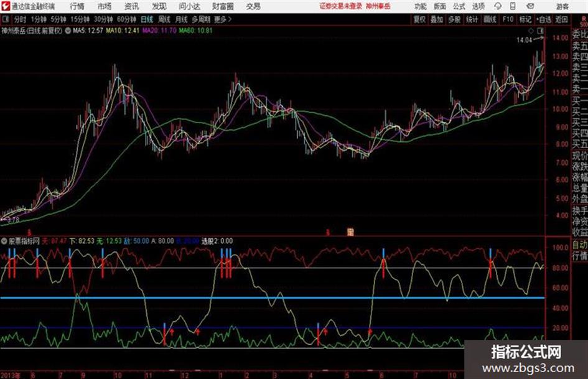Click the 自动 auto side tab

click(579, 245)
